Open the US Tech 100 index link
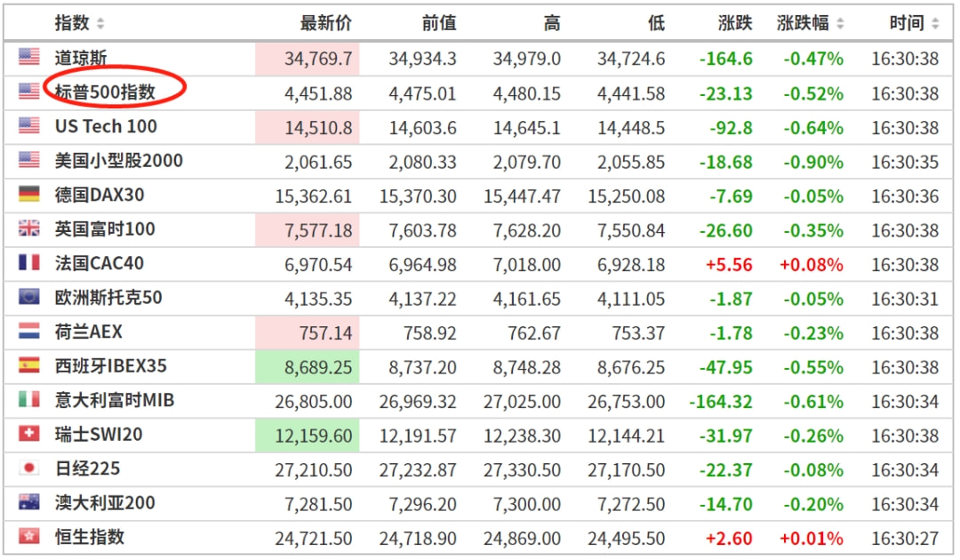The height and width of the screenshot is (560, 960). tap(106, 126)
